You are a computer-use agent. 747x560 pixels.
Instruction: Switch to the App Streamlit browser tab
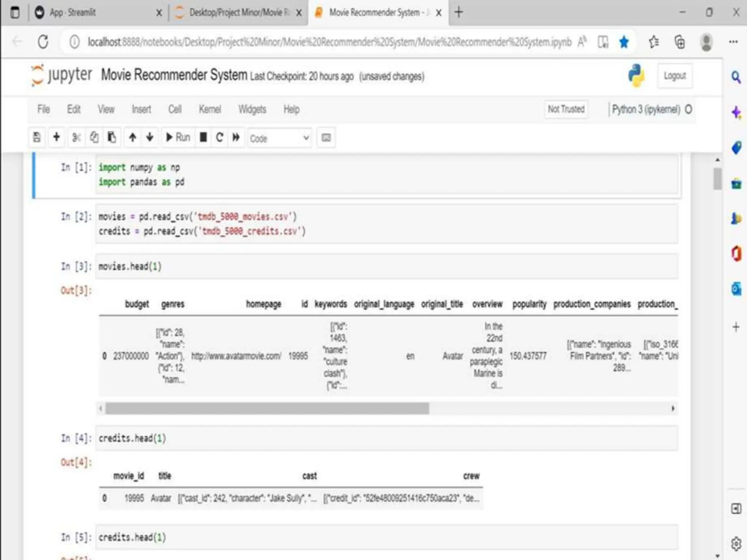[73, 13]
